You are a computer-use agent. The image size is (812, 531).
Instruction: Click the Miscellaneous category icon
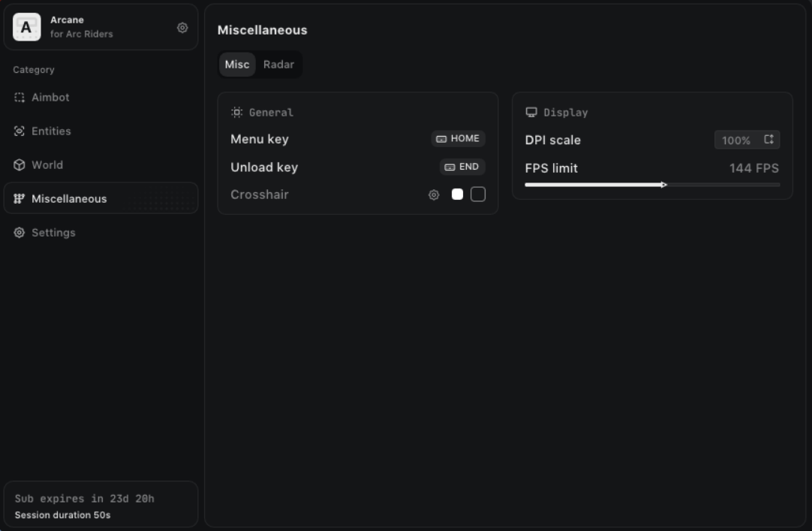pyautogui.click(x=20, y=199)
